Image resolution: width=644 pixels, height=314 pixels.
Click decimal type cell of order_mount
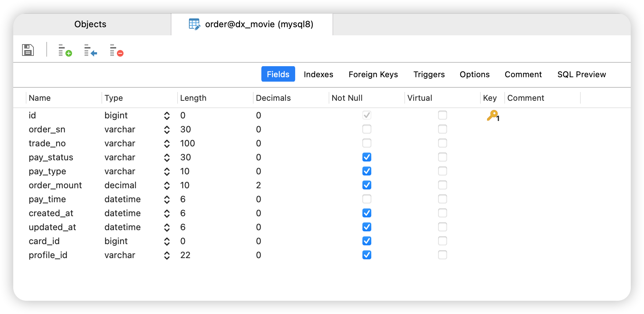coord(120,185)
